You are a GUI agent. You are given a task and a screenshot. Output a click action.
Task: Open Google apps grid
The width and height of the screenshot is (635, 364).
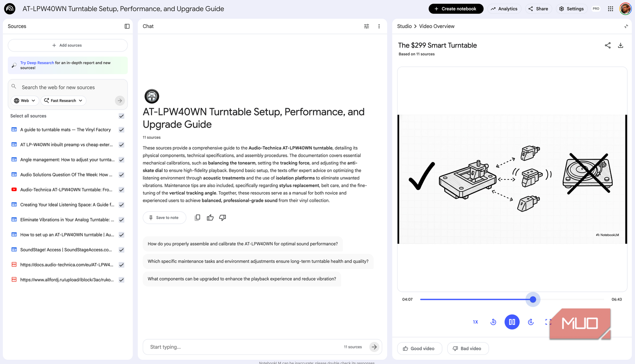[x=610, y=9]
